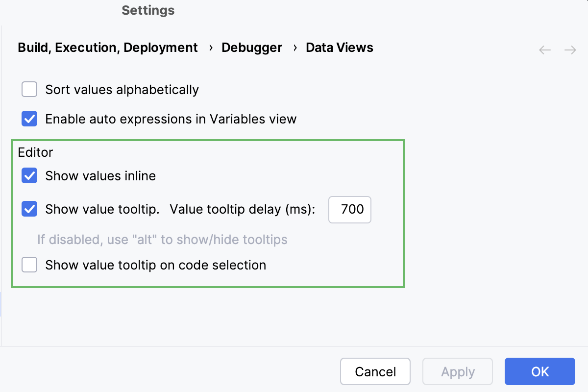The image size is (588, 392).
Task: Disable Show value tooltip
Action: click(29, 209)
